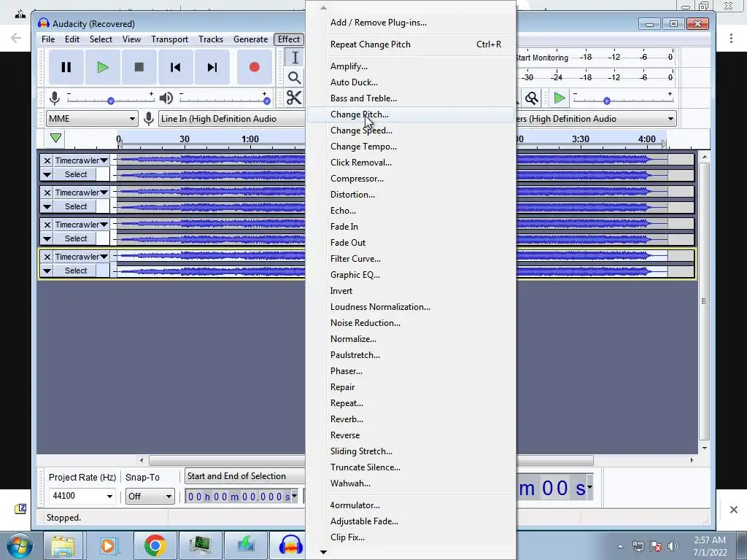This screenshot has width=747, height=560.
Task: Click Play-at-speed green arrow button
Action: click(560, 98)
